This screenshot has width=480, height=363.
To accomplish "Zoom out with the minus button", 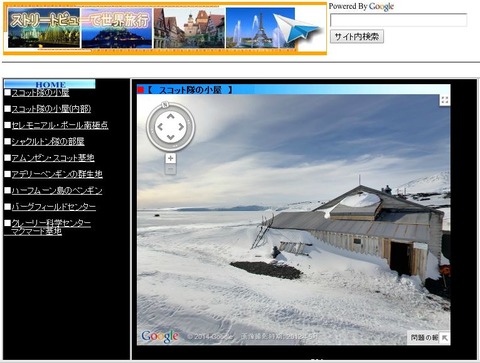I will tap(171, 169).
